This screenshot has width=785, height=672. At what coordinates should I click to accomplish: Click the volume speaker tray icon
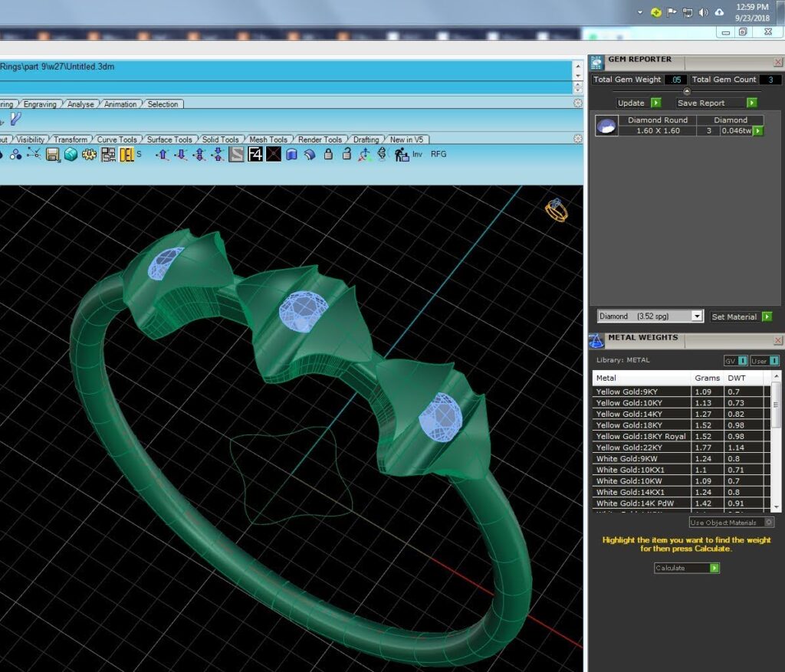704,12
